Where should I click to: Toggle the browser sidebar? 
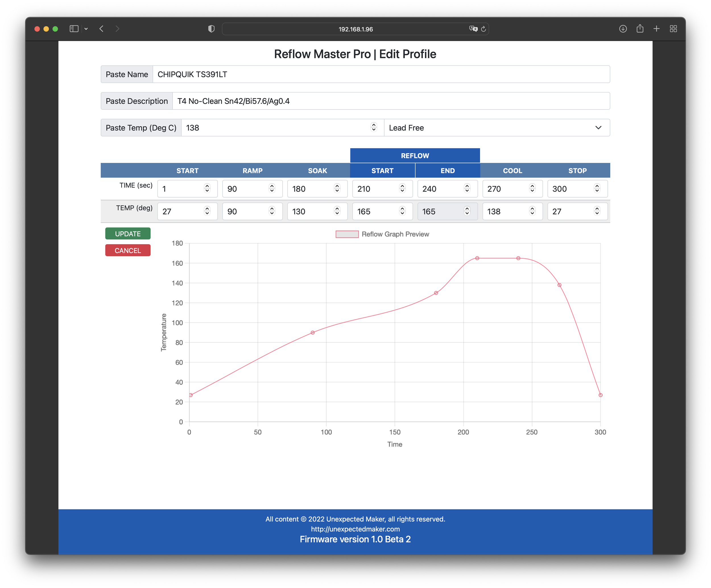74,29
